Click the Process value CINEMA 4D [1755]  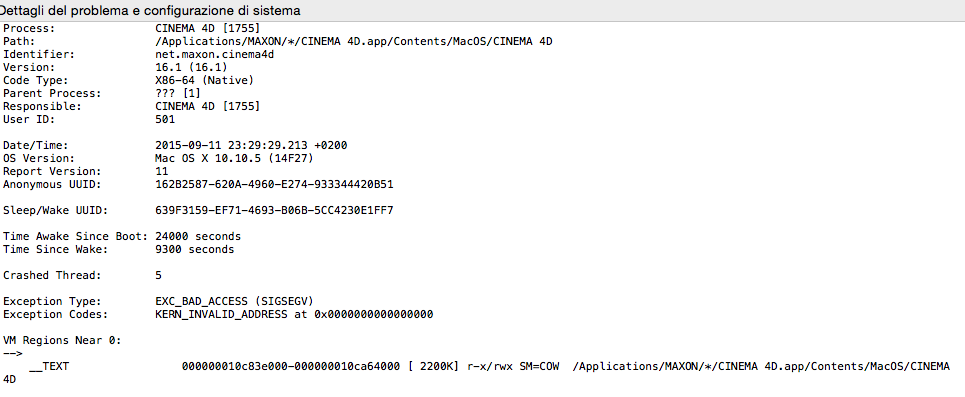click(x=207, y=28)
